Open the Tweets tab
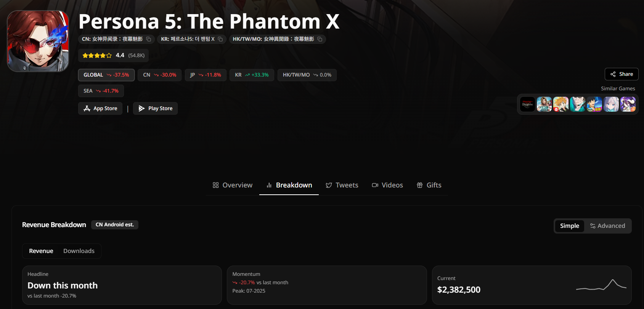Screen dimensions: 644x309 coord(342,185)
